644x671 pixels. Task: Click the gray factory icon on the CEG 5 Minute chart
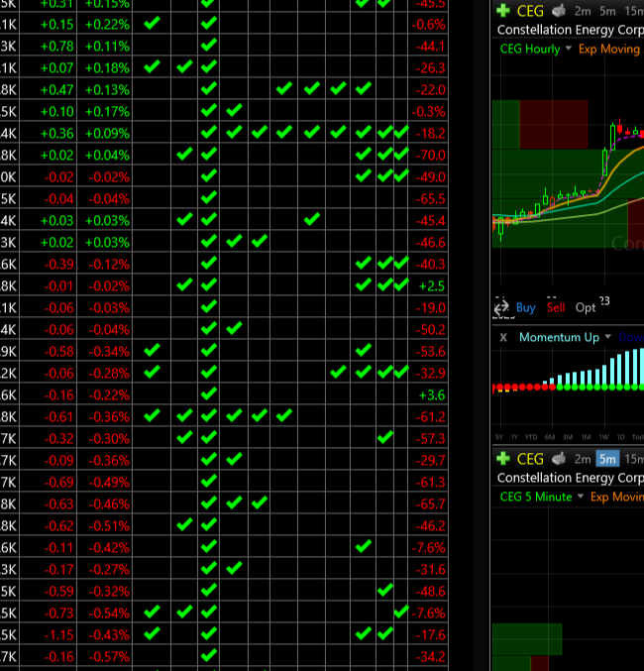tap(559, 459)
